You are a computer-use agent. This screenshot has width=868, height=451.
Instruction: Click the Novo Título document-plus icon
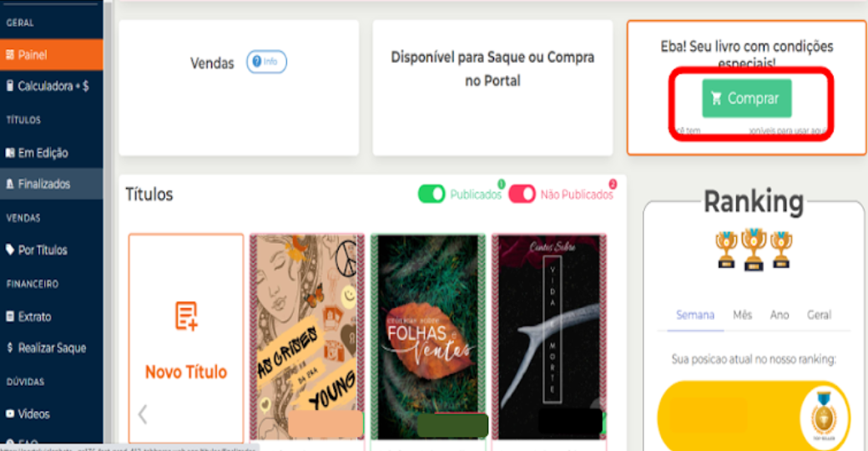(x=187, y=317)
